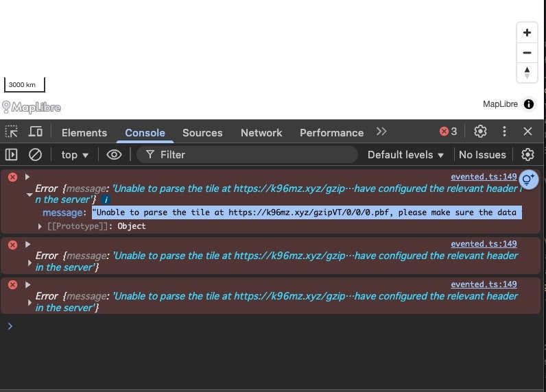The height and width of the screenshot is (392, 546).
Task: Activate the inspect element picker
Action: click(x=11, y=132)
